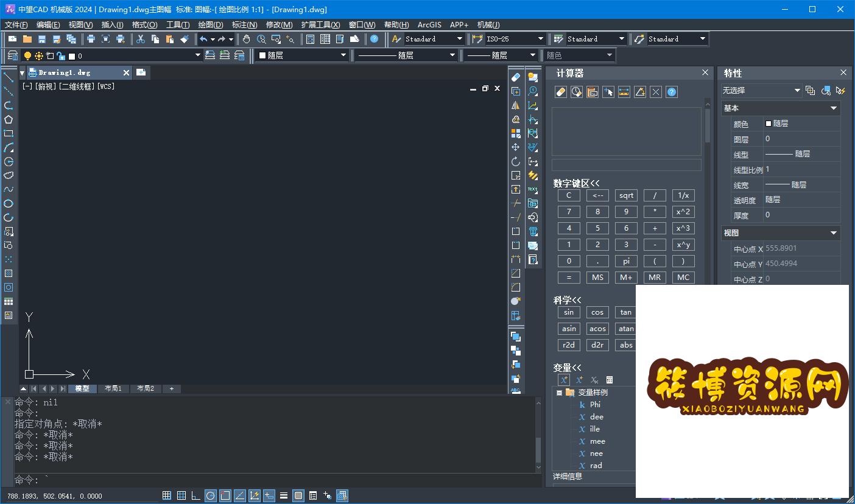Image resolution: width=855 pixels, height=504 pixels.
Task: Click the pi calculator button
Action: click(x=626, y=261)
